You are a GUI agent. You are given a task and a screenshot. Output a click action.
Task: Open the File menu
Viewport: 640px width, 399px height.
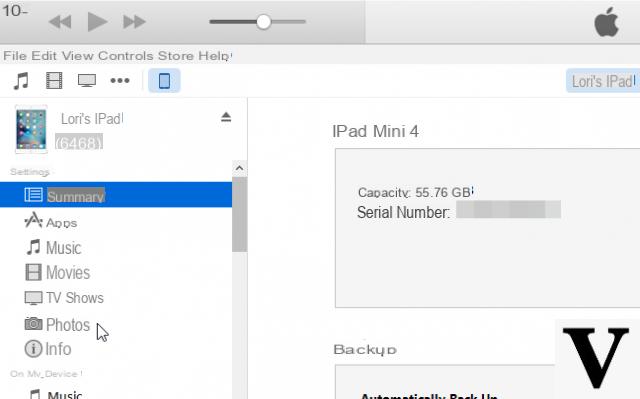(x=15, y=55)
